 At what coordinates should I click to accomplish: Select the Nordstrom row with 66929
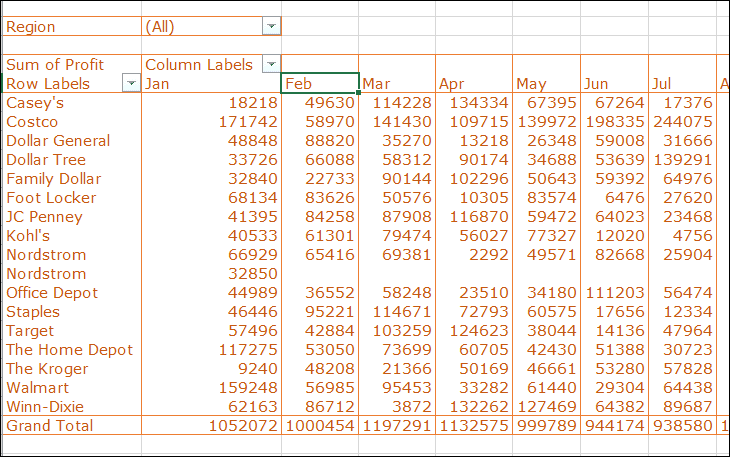click(x=72, y=255)
